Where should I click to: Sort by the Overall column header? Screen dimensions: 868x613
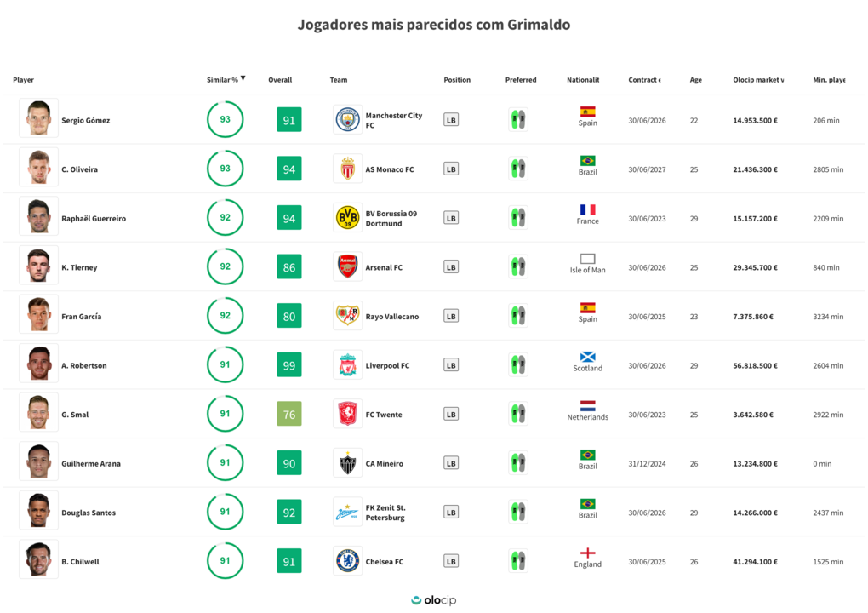click(280, 80)
